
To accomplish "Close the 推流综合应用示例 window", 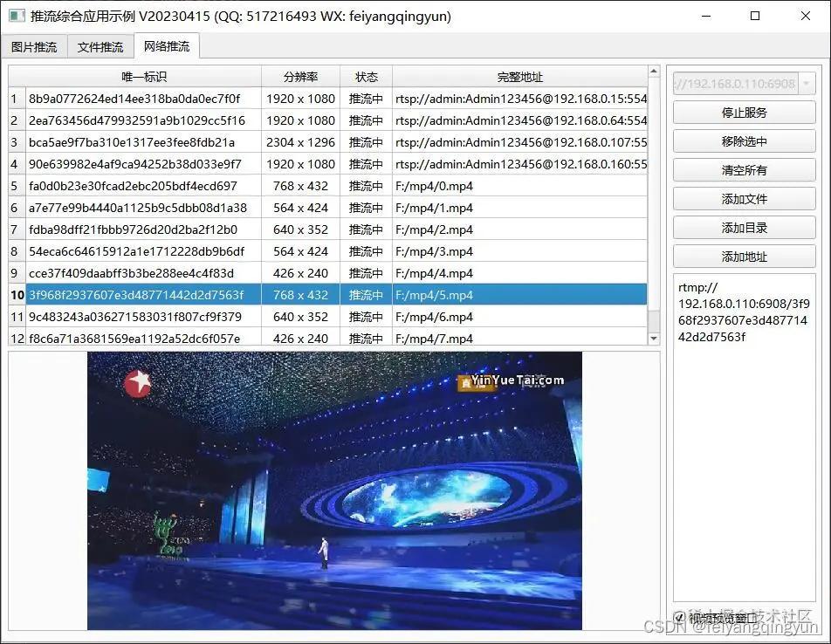I will [x=806, y=16].
